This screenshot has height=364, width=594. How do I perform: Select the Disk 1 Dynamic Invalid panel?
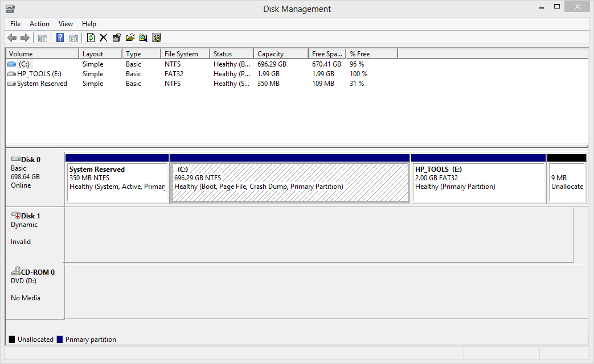click(35, 234)
